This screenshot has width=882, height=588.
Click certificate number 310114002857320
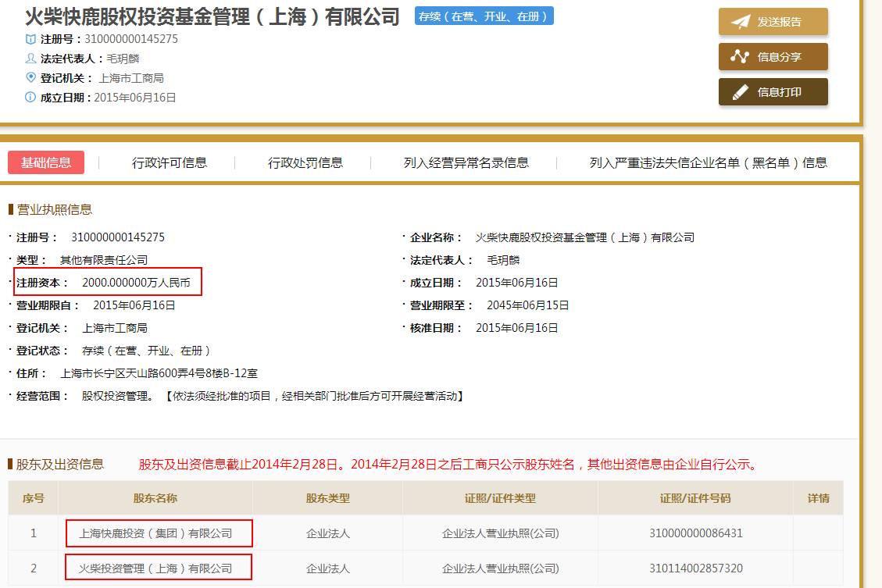pos(696,569)
